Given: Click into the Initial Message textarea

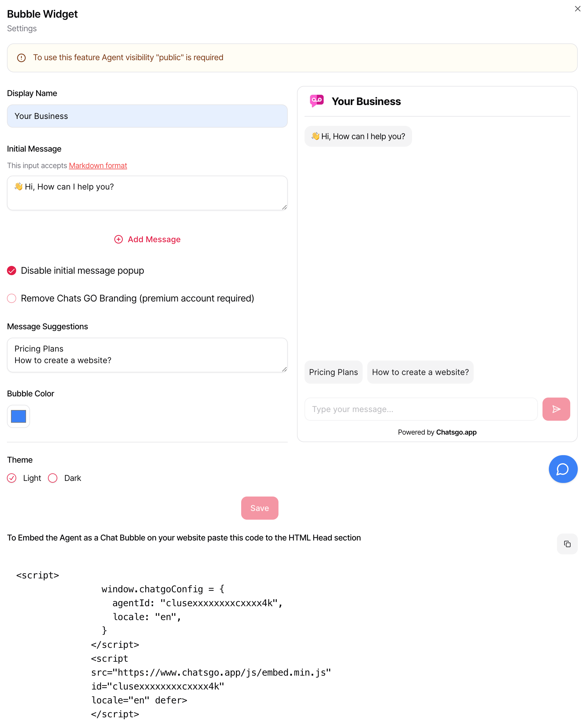Looking at the screenshot, I should (x=147, y=193).
